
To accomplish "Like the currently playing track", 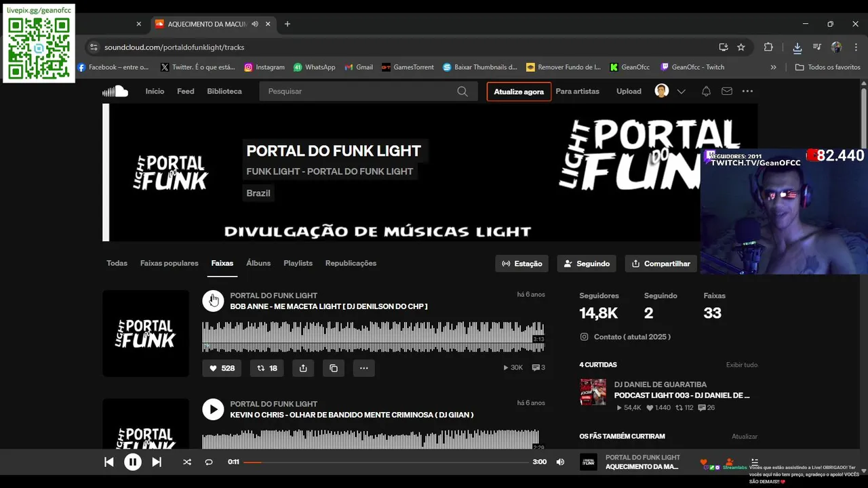I will tap(703, 462).
